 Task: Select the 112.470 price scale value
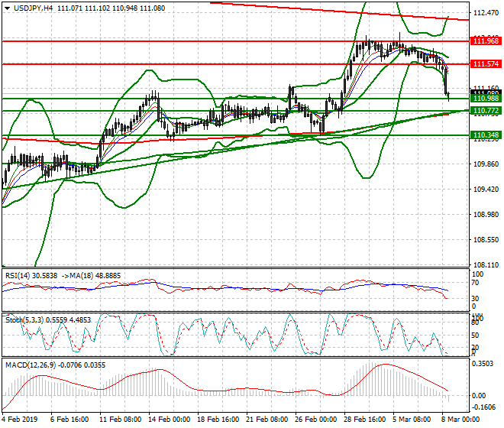(486, 13)
